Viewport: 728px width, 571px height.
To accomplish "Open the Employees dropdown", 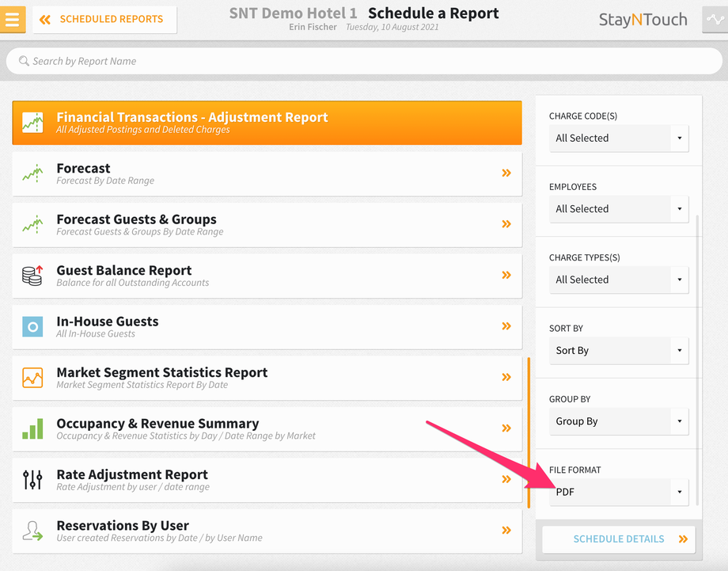I will [619, 208].
